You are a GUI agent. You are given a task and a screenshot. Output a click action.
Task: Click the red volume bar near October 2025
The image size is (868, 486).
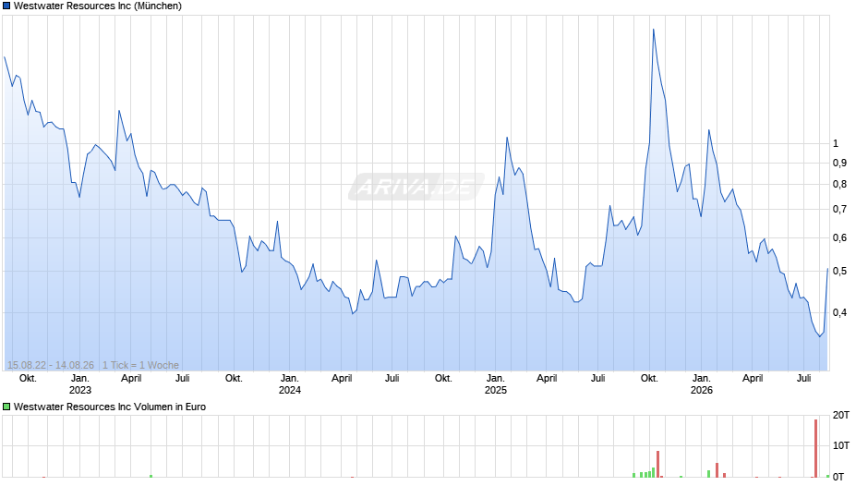[x=657, y=464]
